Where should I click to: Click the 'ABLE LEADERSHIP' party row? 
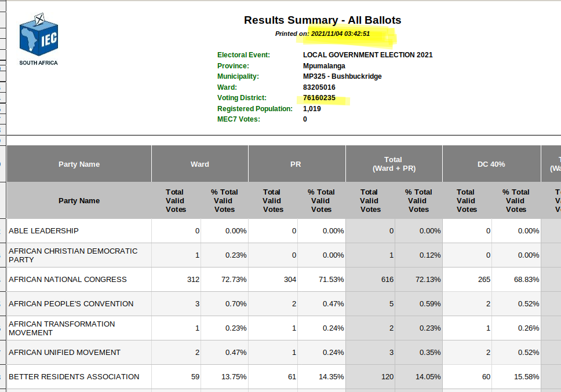pyautogui.click(x=43, y=231)
